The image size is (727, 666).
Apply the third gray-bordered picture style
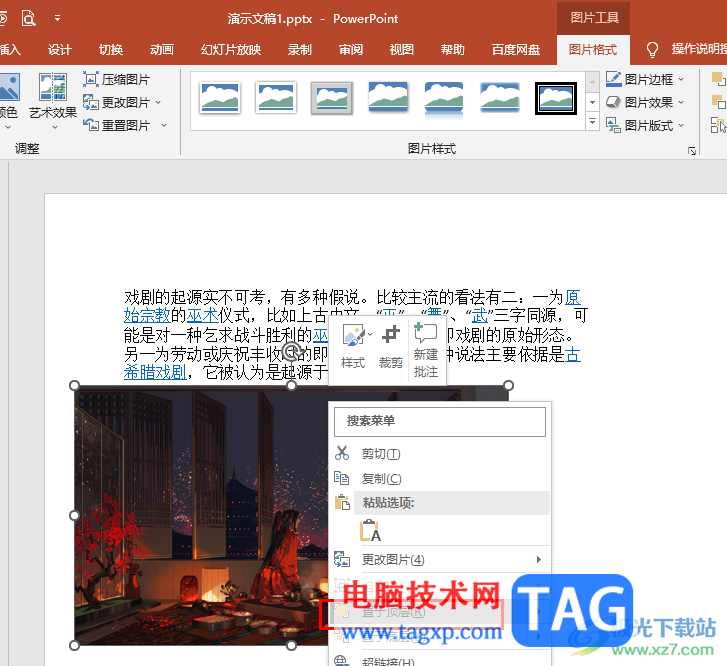332,98
